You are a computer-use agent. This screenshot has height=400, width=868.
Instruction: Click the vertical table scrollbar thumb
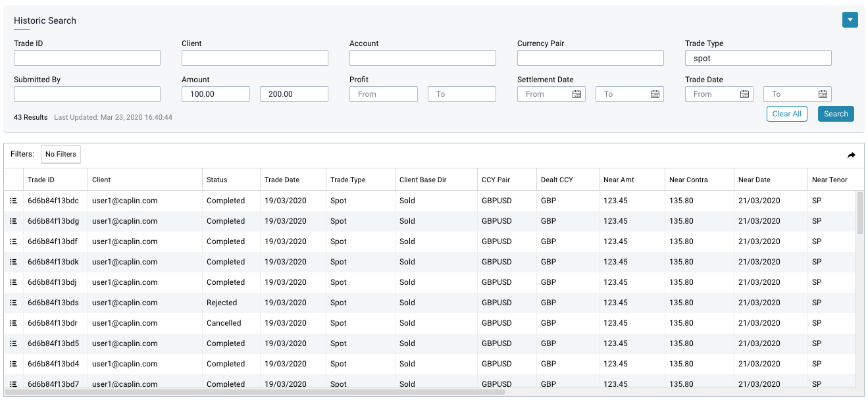coord(859,213)
